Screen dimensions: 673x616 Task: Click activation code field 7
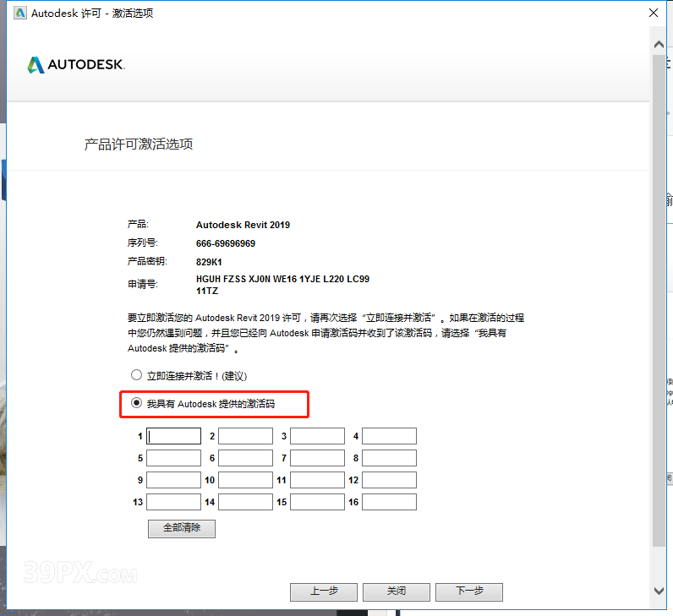tap(318, 458)
